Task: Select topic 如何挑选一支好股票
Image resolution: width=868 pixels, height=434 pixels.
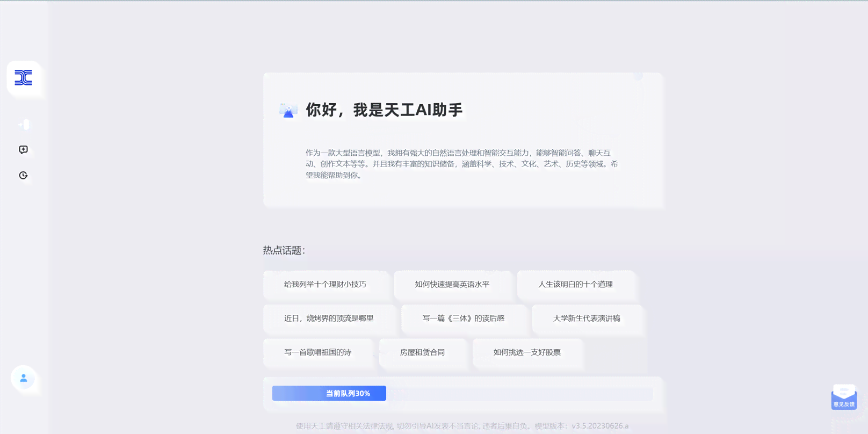Action: (527, 352)
